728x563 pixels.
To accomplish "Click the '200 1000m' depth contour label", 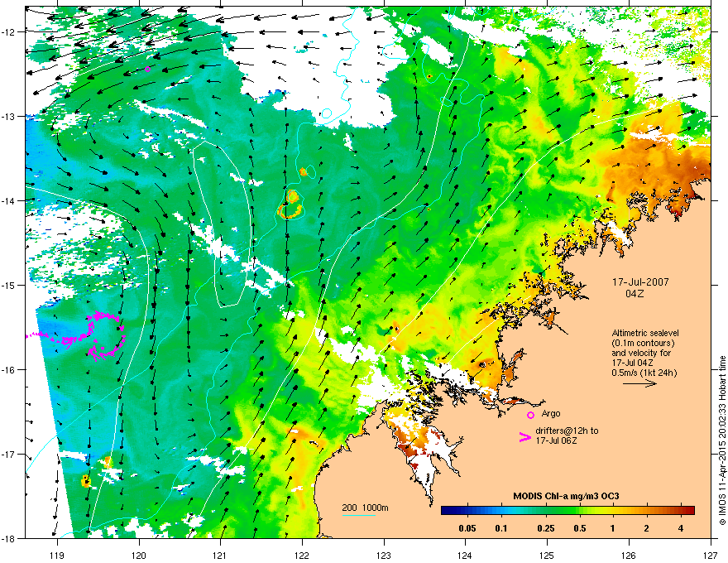I will point(365,508).
